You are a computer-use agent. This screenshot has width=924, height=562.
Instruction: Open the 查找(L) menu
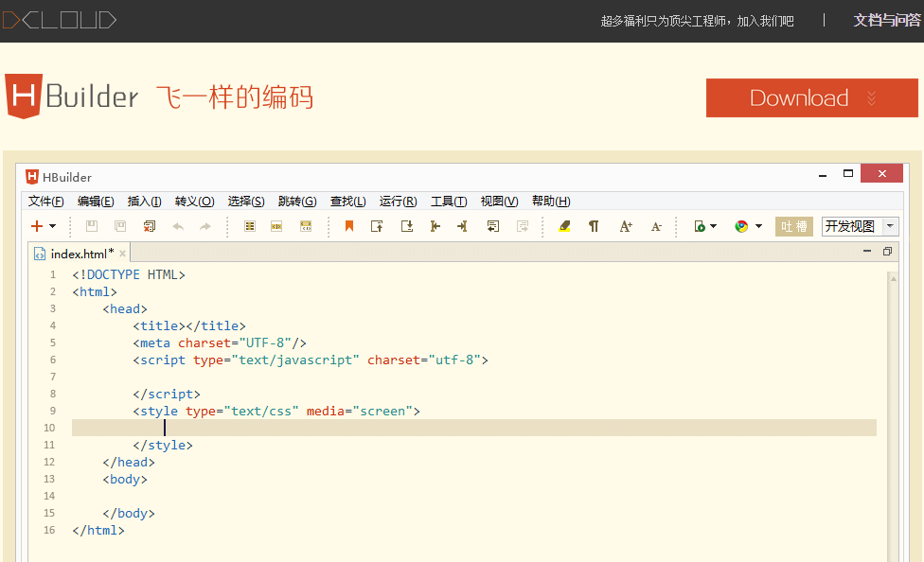point(347,202)
